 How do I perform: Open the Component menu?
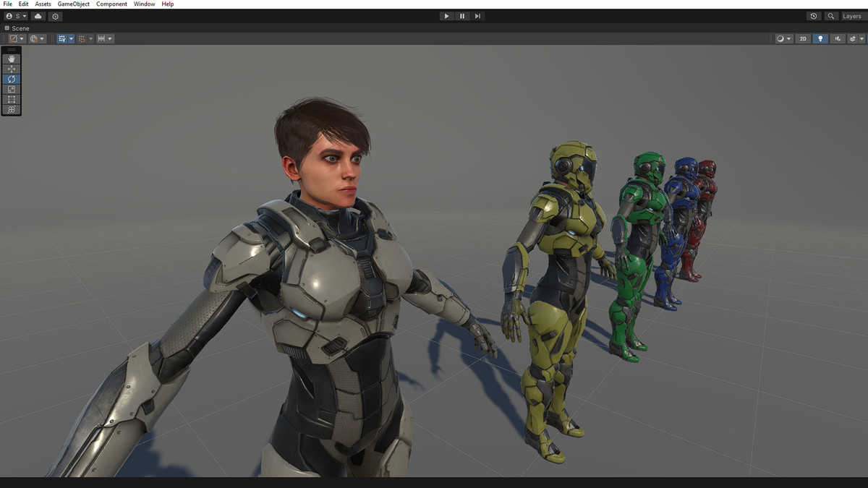click(111, 4)
